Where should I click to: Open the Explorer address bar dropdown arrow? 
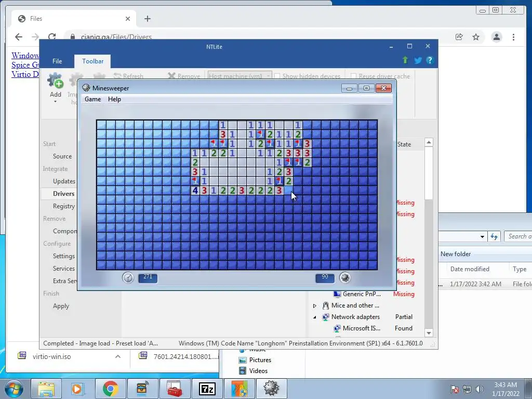(x=482, y=237)
